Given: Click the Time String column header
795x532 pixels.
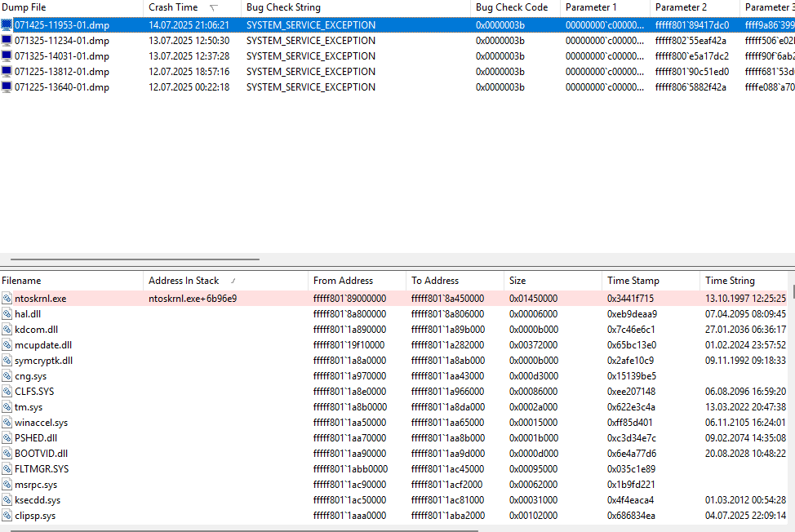Looking at the screenshot, I should pos(744,281).
